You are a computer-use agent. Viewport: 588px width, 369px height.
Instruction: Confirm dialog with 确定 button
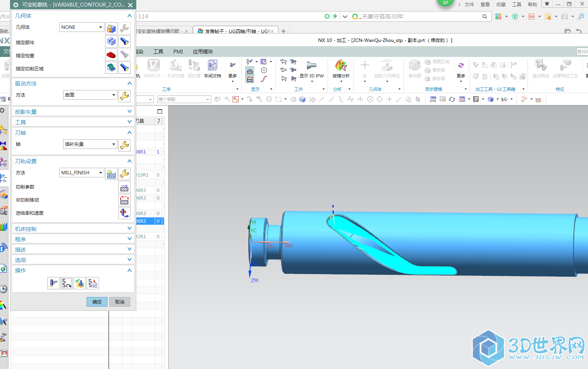[97, 302]
